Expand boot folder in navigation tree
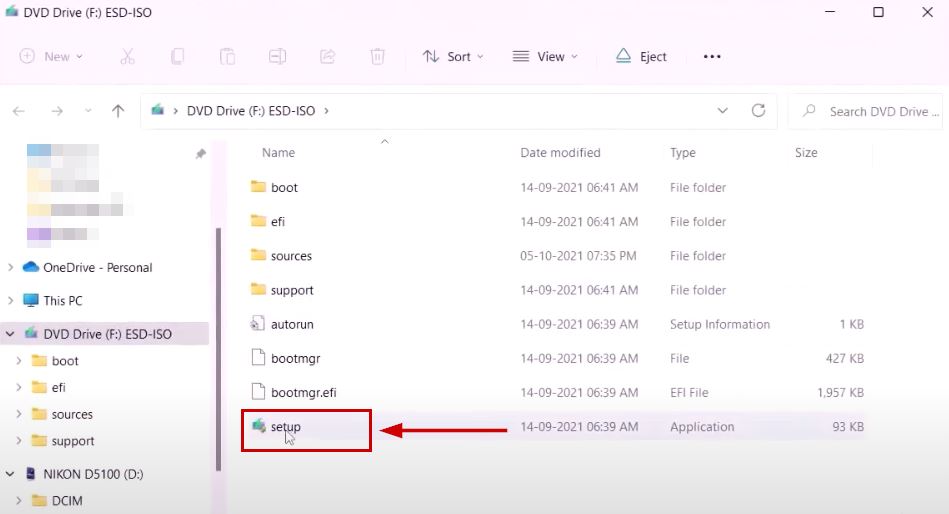Viewport: 949px width, 514px height. (x=19, y=361)
